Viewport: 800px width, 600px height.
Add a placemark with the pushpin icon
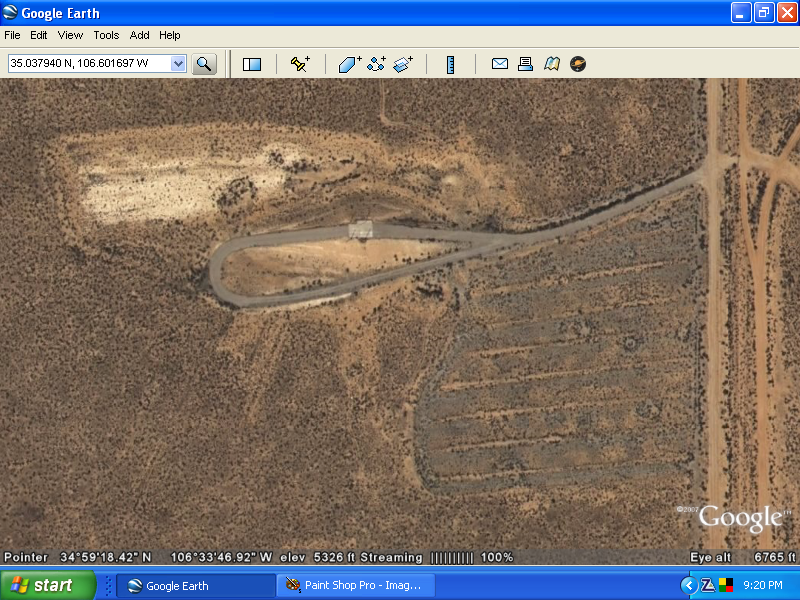click(300, 64)
